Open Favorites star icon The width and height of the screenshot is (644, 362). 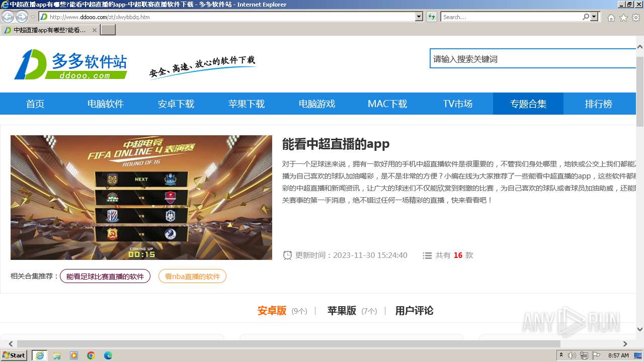pyautogui.click(x=623, y=18)
